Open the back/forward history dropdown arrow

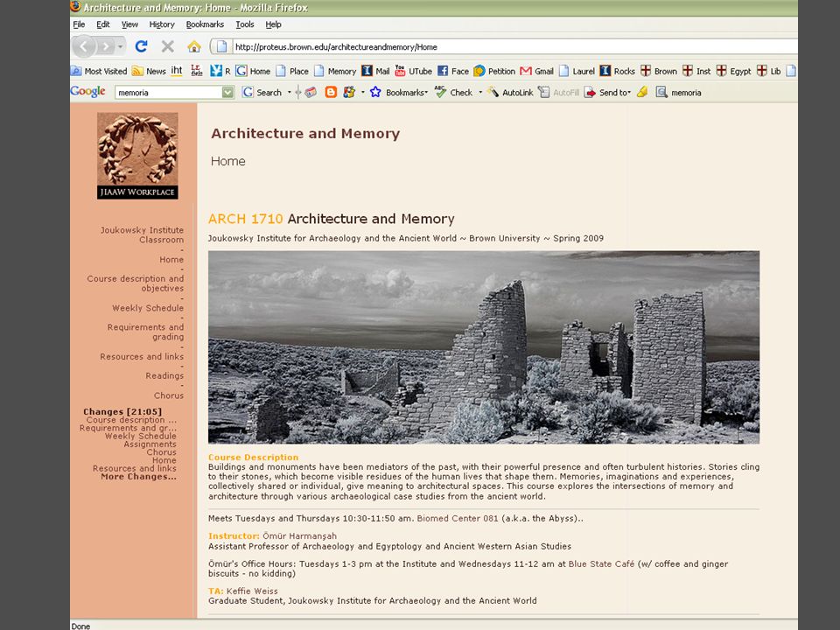[x=121, y=47]
